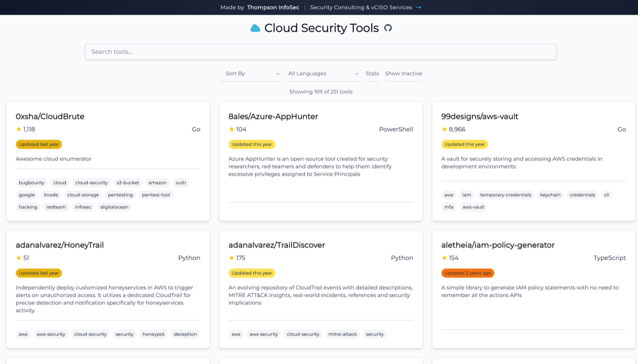Select the infosec tag on CloudBrute
The height and width of the screenshot is (364, 638).
tap(83, 207)
